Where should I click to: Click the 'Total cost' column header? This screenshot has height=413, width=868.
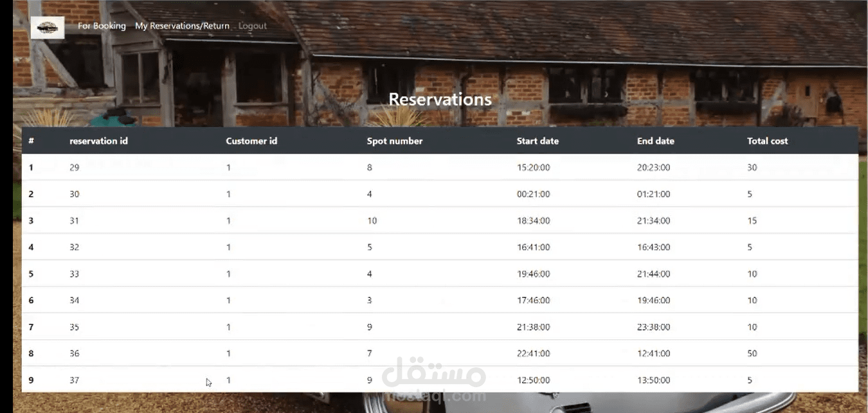click(767, 141)
